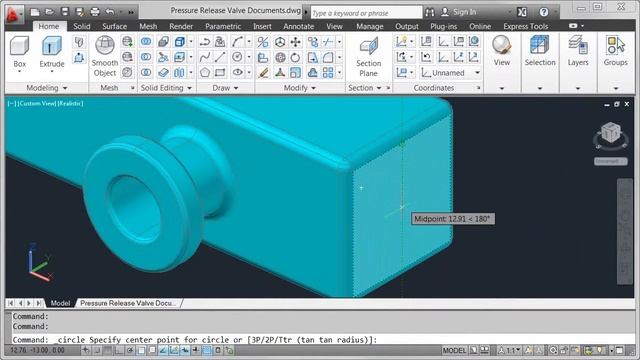Screen dimensions: 640x360
Task: Click the keyword search input field
Action: pyautogui.click(x=366, y=13)
